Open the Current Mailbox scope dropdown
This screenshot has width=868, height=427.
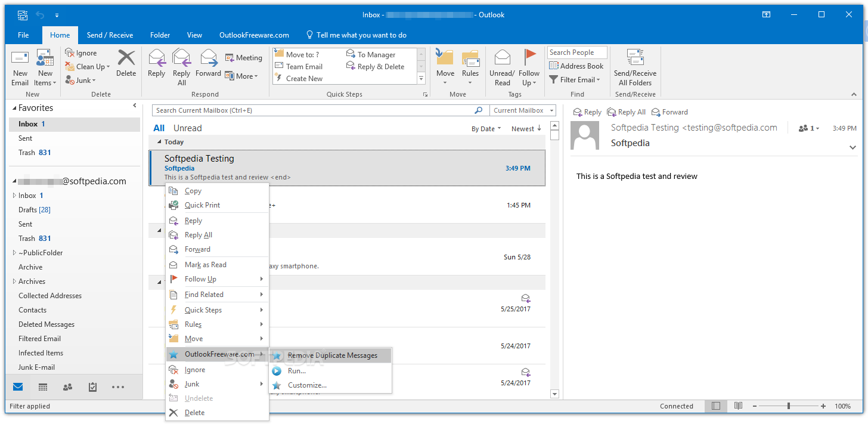(x=523, y=110)
